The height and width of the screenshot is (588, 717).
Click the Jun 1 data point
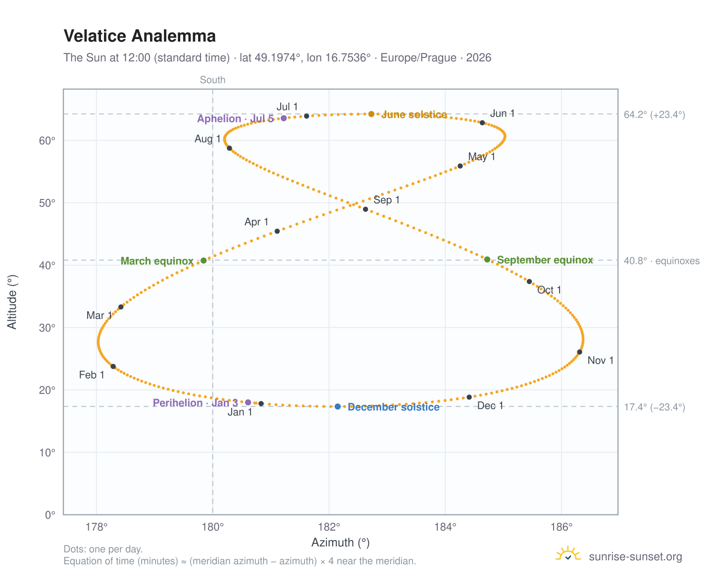[482, 123]
